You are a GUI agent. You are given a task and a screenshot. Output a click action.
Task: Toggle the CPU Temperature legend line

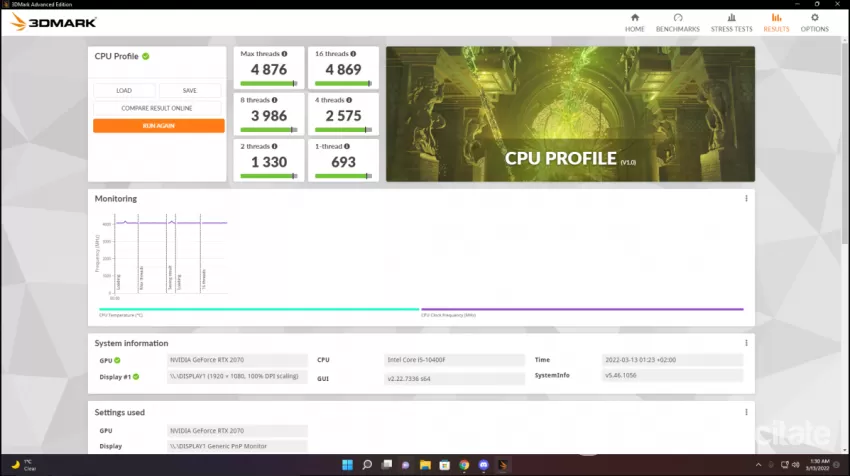pos(259,310)
